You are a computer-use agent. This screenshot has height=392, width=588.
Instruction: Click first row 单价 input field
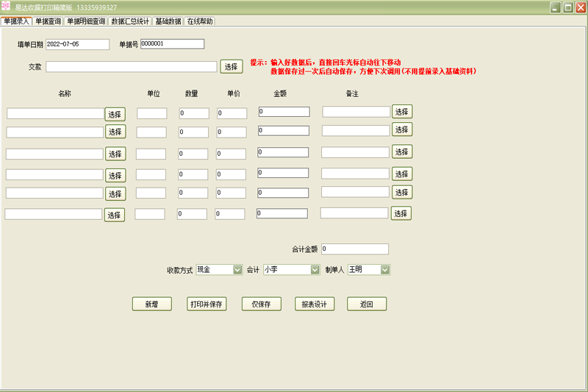point(232,113)
